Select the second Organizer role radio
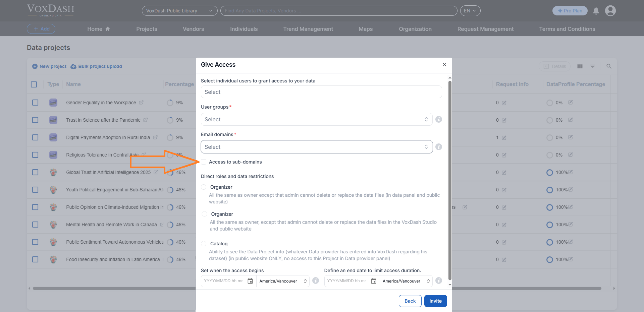The image size is (644, 312). (204, 214)
